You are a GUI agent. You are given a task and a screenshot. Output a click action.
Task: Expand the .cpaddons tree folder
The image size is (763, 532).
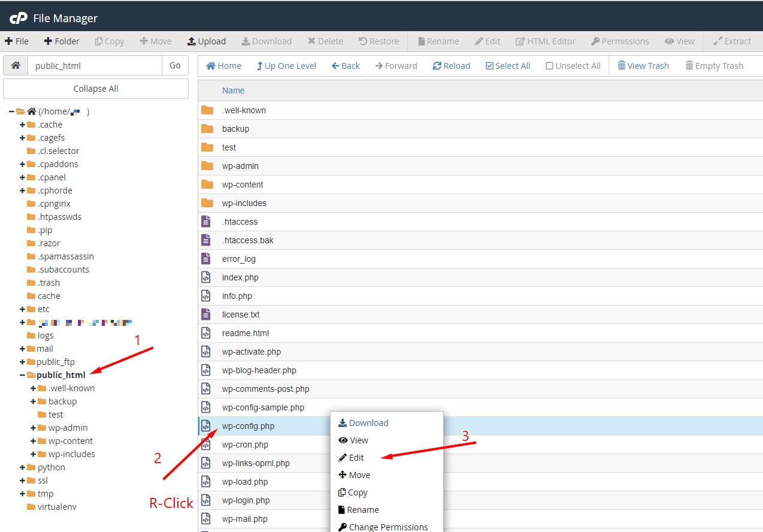pos(23,164)
